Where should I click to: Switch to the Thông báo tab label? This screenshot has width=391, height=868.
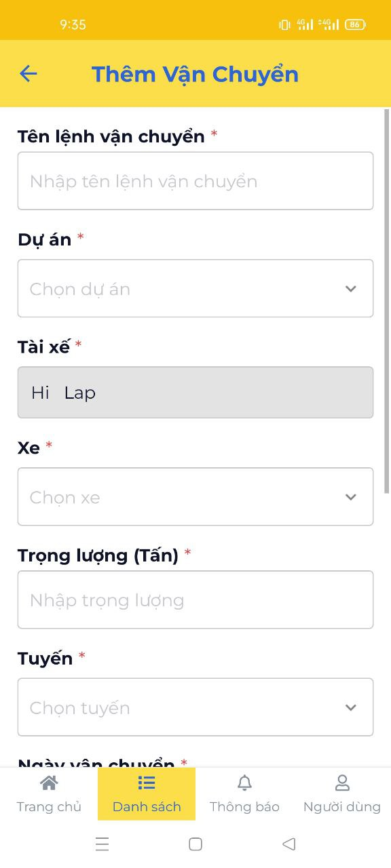[244, 807]
